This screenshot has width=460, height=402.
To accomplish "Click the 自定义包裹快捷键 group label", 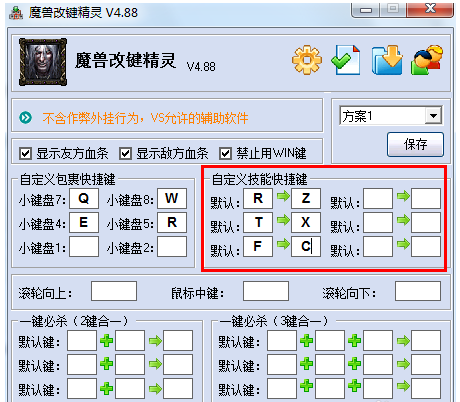I will point(68,179).
